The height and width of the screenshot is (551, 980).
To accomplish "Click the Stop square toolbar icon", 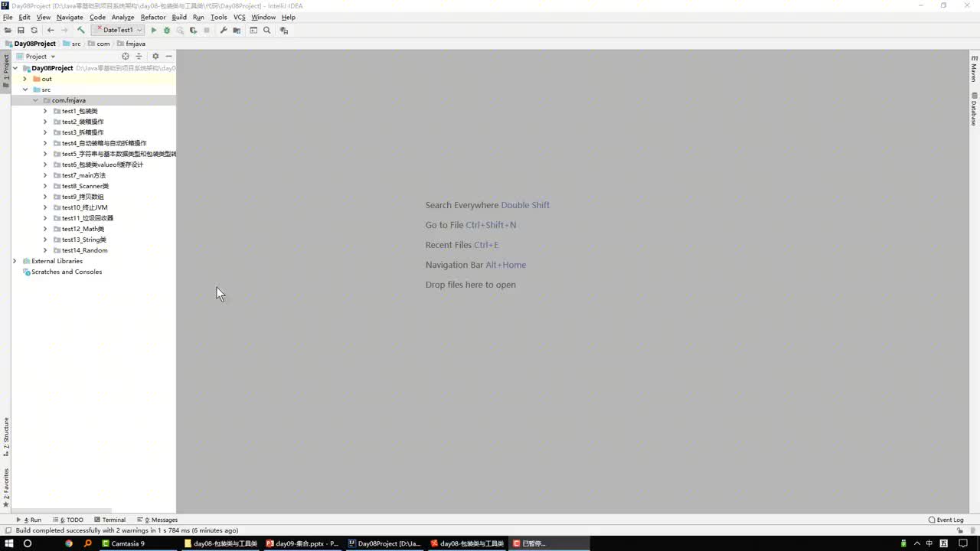I will click(207, 31).
